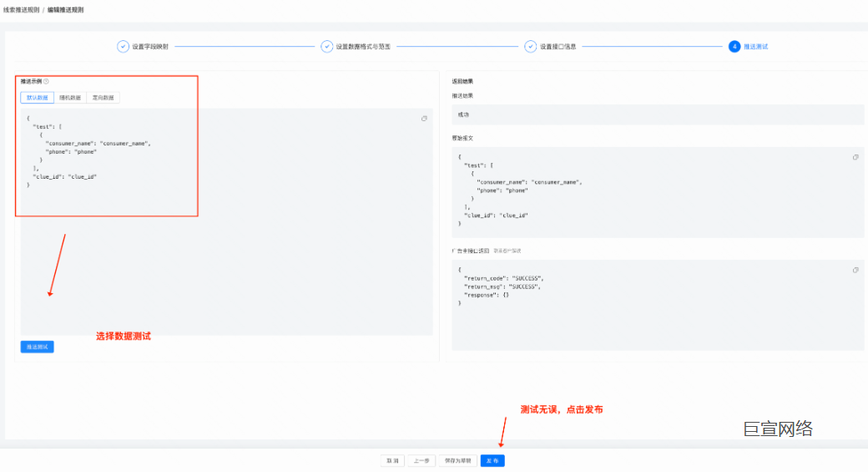Click inside the push example JSON editor
This screenshot has width=868, height=472.
coord(225,251)
